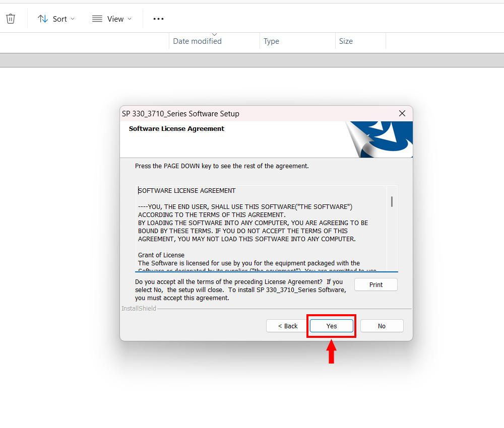Viewport: 504px width, 428px height.
Task: Print the license agreement
Action: [376, 285]
